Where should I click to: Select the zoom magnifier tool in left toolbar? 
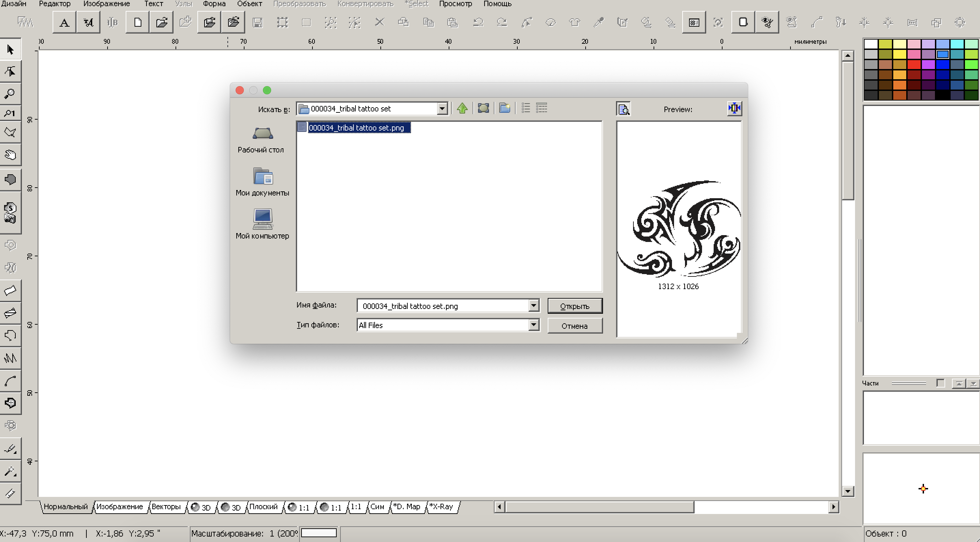point(10,94)
